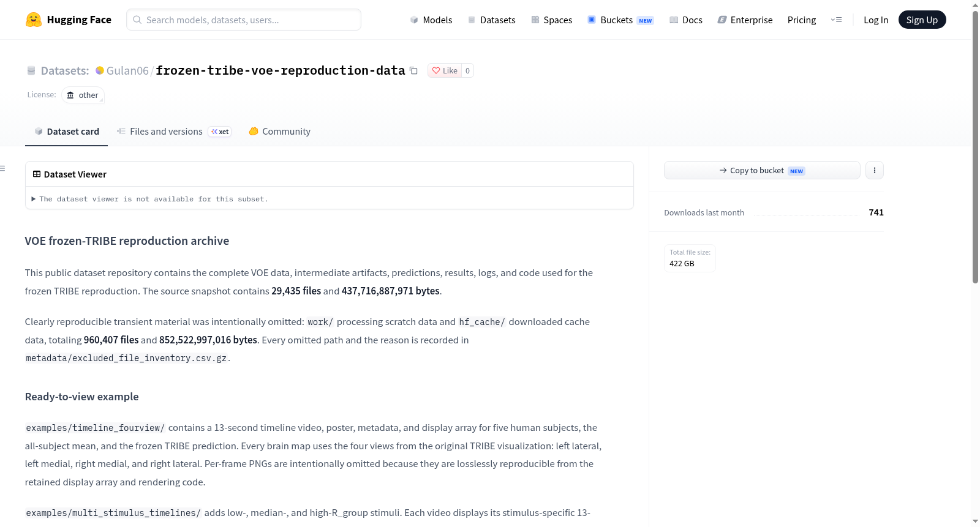Click the like count showing 0
The height and width of the screenshot is (527, 980).
pos(467,70)
